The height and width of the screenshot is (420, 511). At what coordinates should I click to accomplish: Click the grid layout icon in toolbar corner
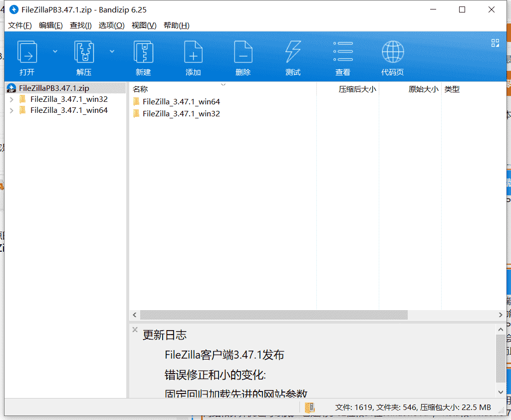pyautogui.click(x=495, y=43)
